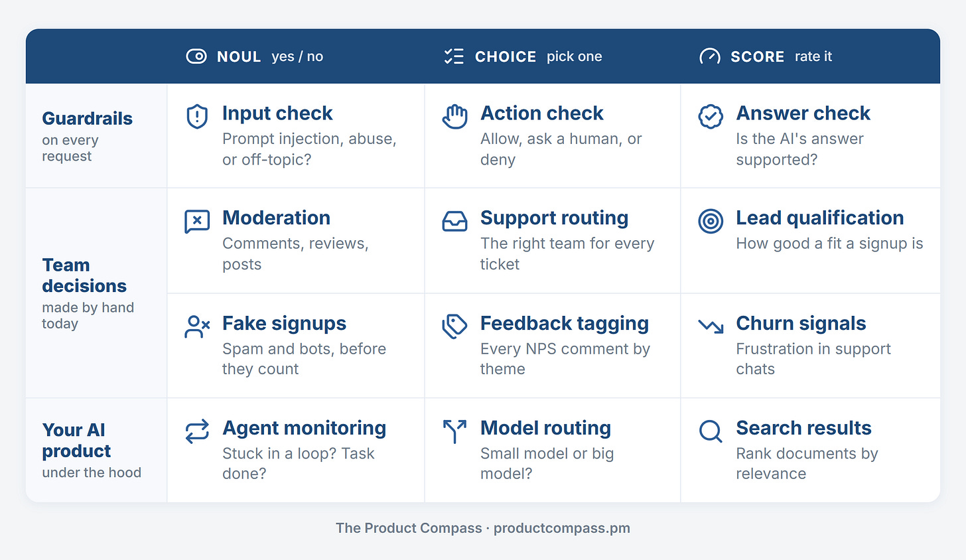Click the user-x icon for Fake signups

tap(197, 326)
